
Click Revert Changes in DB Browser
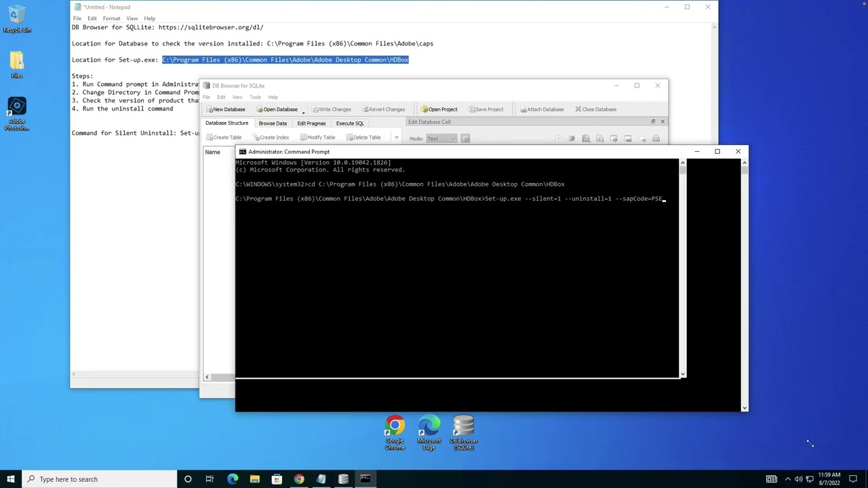pos(384,109)
